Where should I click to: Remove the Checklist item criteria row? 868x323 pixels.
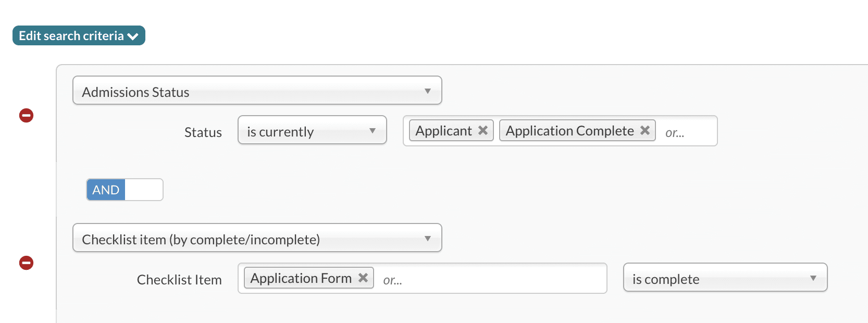point(27,263)
